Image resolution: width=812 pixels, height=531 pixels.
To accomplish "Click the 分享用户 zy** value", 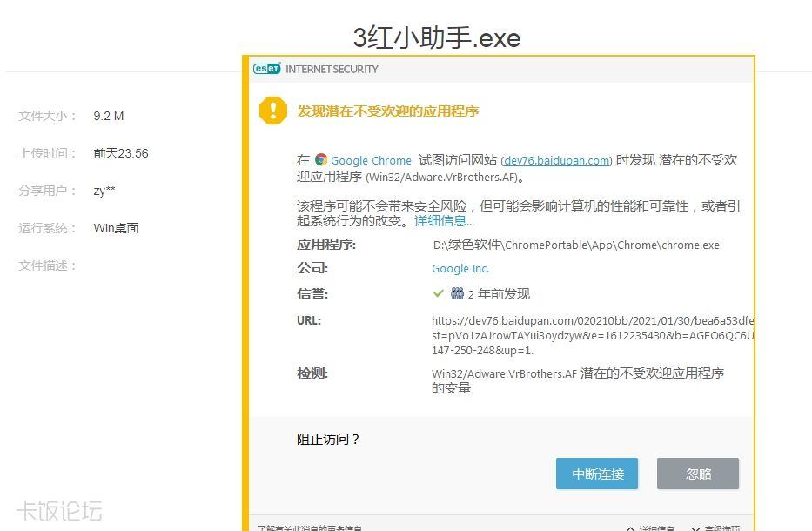I will point(104,191).
